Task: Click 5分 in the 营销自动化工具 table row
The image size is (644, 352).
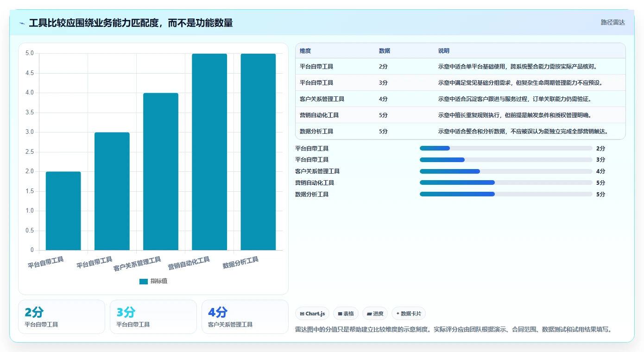Action: tap(383, 115)
